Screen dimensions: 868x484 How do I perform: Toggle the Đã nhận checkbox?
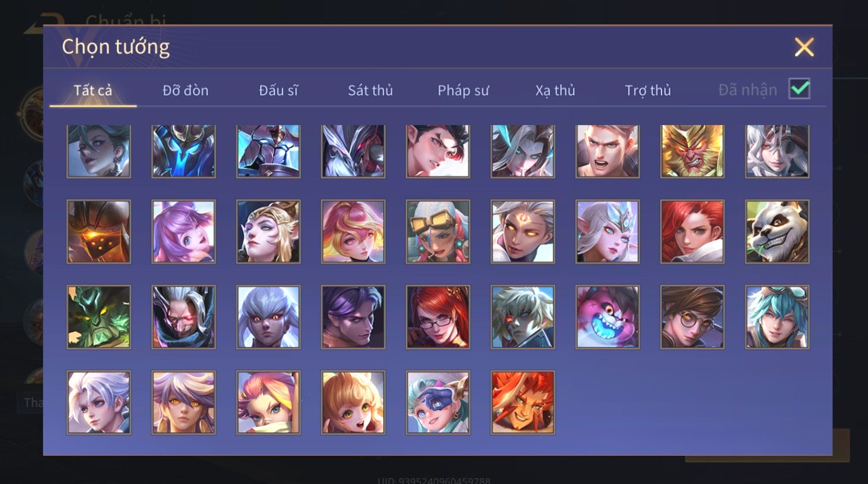click(x=799, y=89)
